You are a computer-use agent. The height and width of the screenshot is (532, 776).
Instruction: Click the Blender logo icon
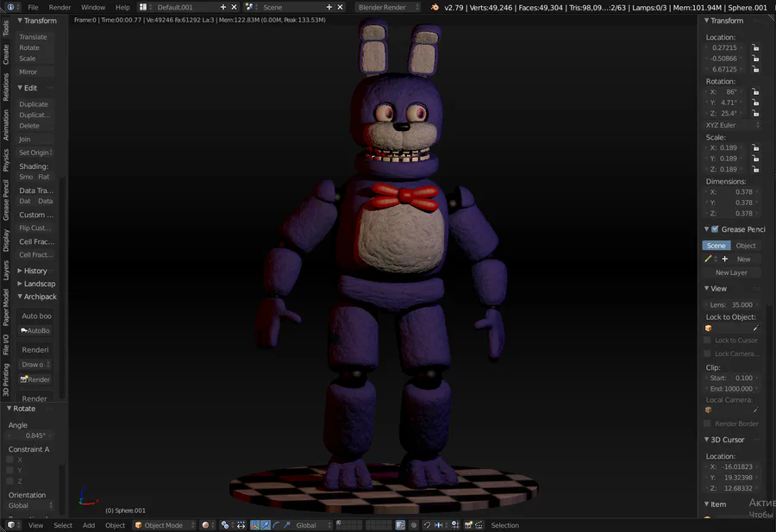pos(435,7)
